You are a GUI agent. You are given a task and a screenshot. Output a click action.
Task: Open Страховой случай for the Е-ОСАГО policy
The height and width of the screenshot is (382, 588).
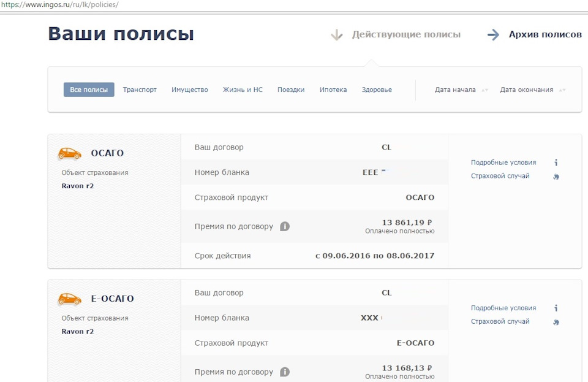point(500,321)
